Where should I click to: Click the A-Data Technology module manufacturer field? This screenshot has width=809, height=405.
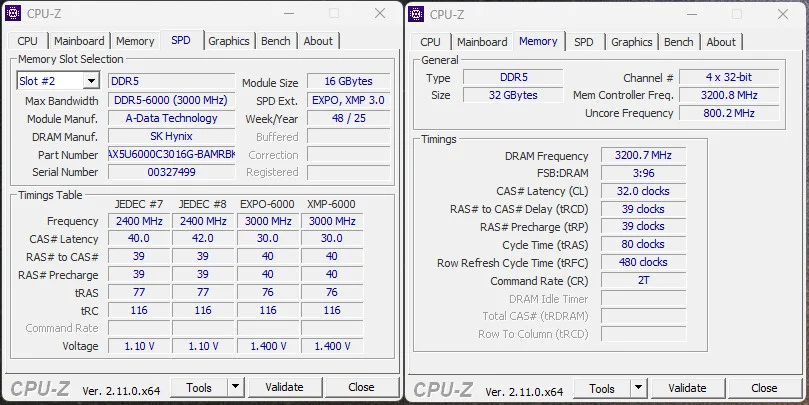(171, 118)
